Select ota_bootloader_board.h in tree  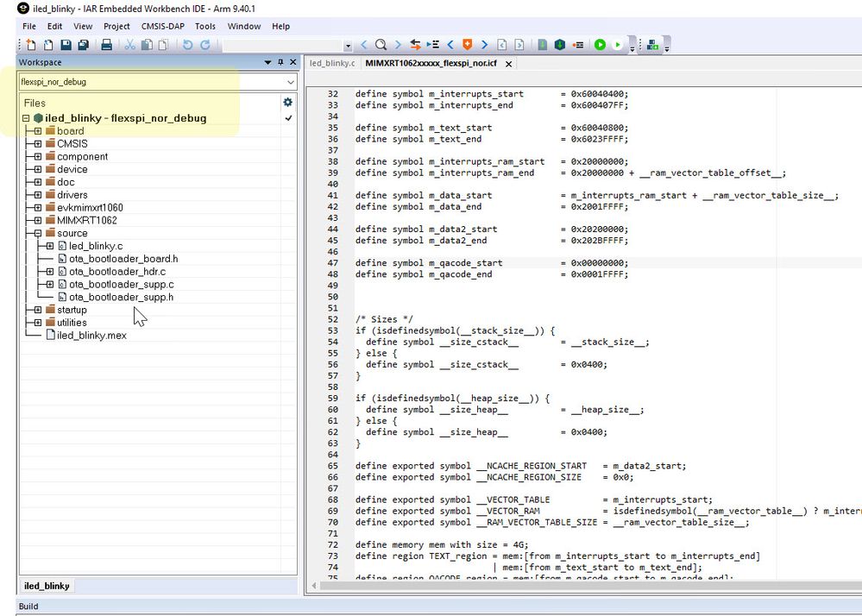tap(123, 259)
